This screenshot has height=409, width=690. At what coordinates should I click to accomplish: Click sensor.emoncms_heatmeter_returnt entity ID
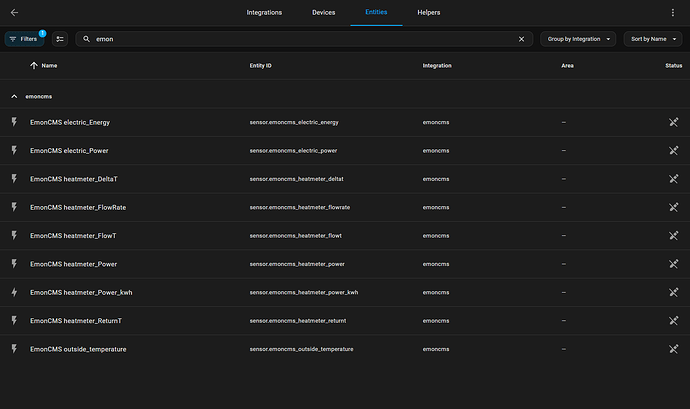[297, 321]
